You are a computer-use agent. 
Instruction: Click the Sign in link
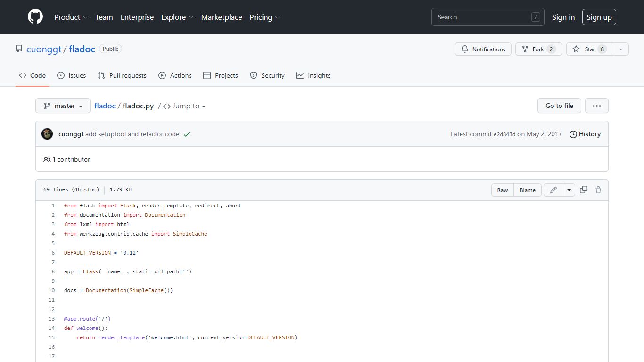click(563, 17)
